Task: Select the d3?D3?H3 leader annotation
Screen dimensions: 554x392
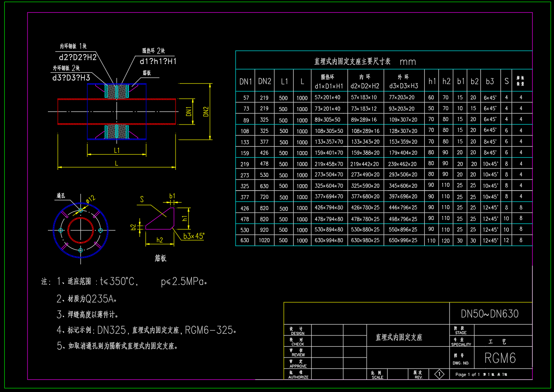Action: click(71, 78)
